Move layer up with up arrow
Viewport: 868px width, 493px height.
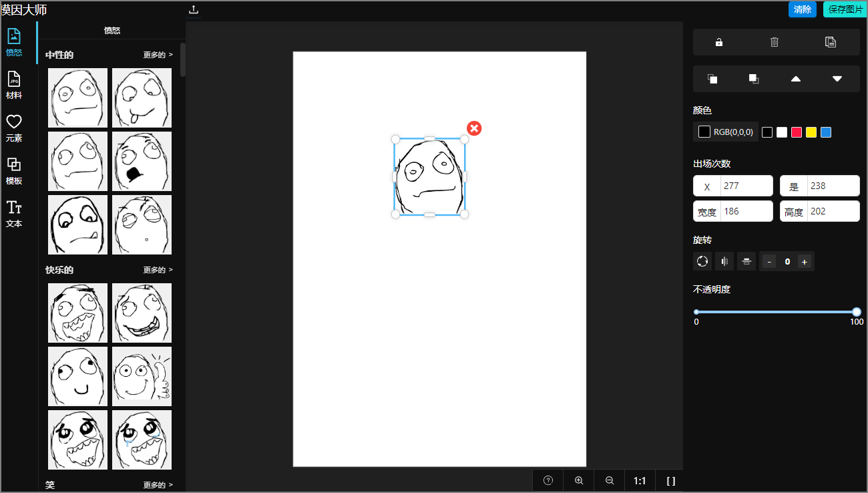pos(796,79)
